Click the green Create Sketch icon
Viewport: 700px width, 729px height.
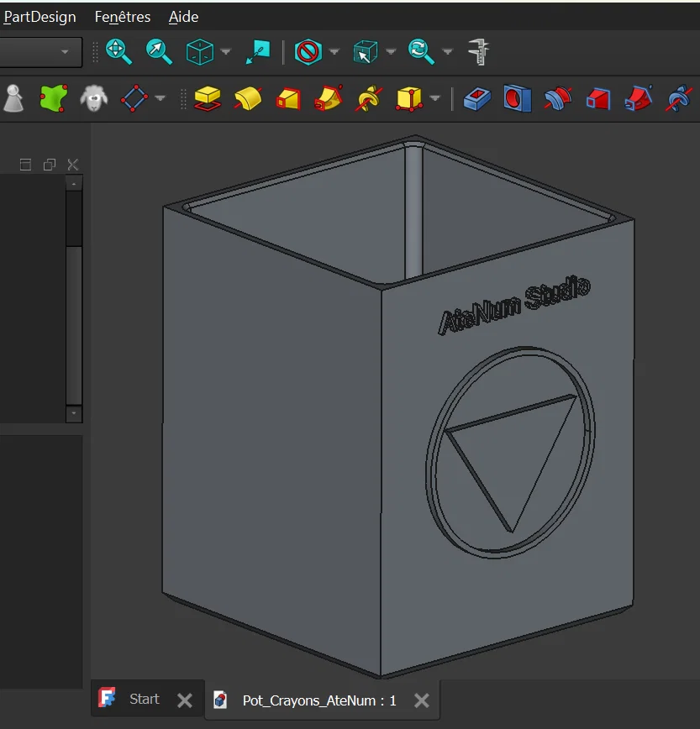54,98
